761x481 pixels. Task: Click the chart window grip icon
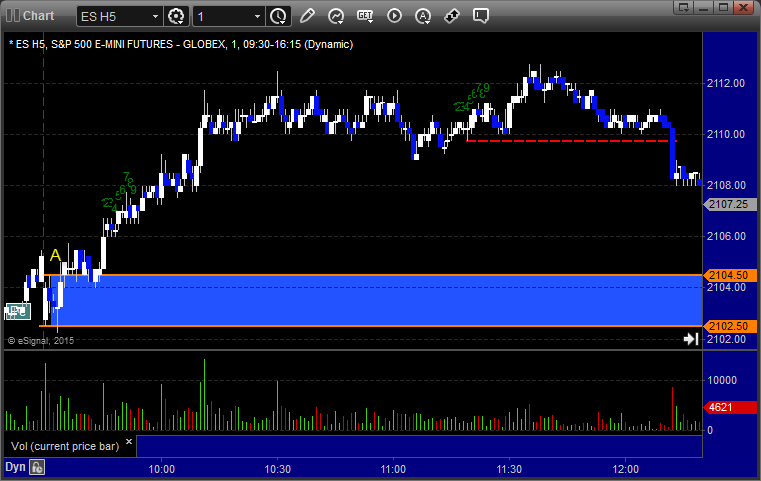[13, 16]
